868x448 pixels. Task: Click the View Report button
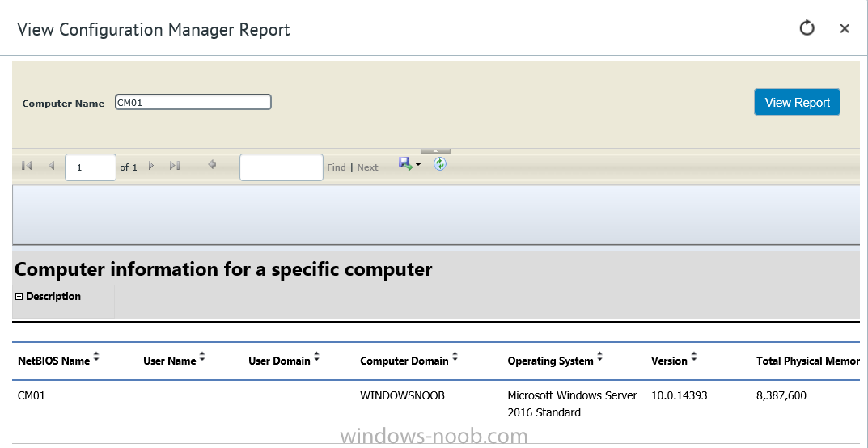pyautogui.click(x=797, y=103)
